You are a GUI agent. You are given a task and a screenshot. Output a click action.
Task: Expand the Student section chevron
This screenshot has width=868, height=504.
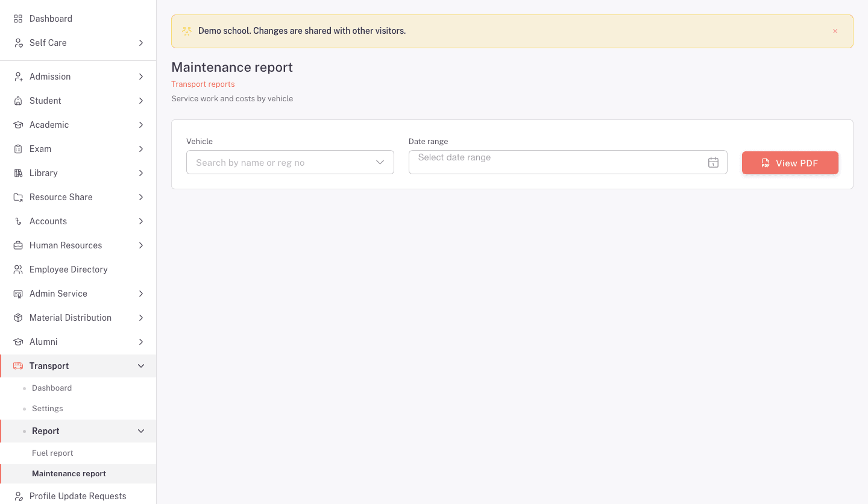pos(141,101)
